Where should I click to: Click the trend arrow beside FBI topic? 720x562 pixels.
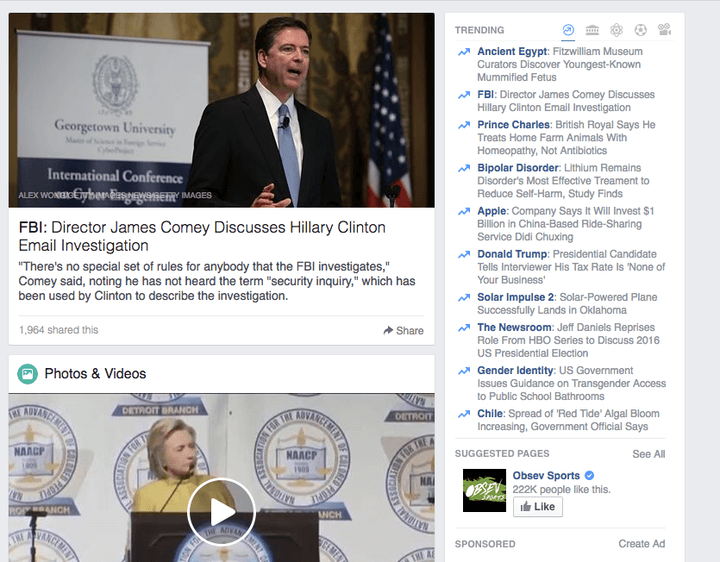tap(464, 95)
